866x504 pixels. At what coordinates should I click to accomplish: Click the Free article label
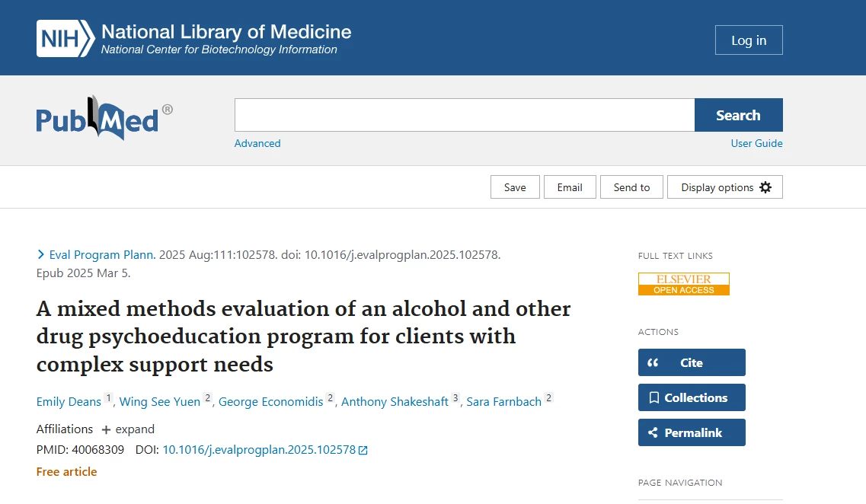coord(66,472)
